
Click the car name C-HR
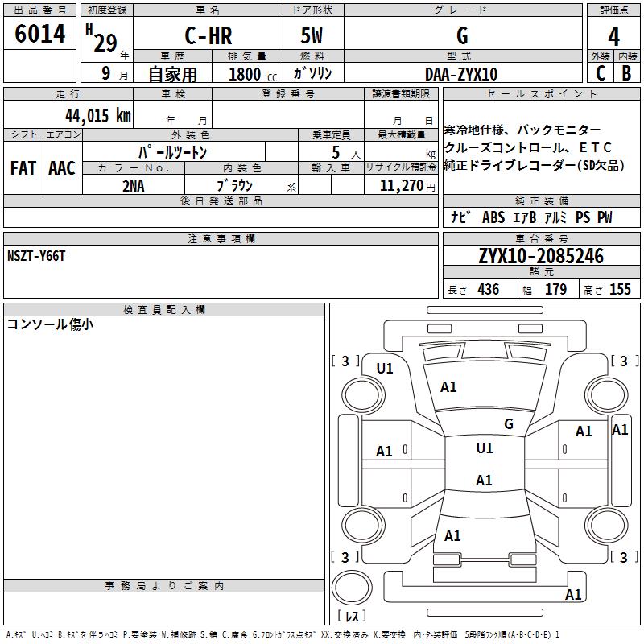(x=208, y=35)
